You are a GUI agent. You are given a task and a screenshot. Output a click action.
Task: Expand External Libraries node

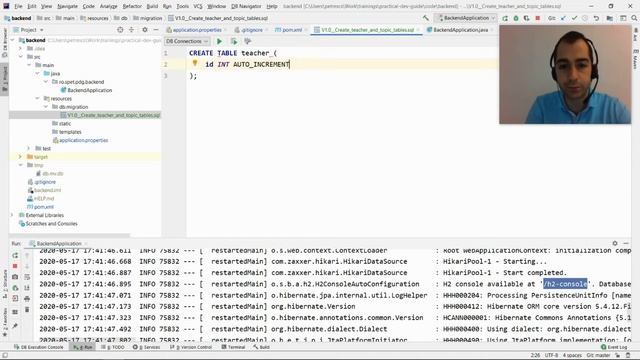13,215
